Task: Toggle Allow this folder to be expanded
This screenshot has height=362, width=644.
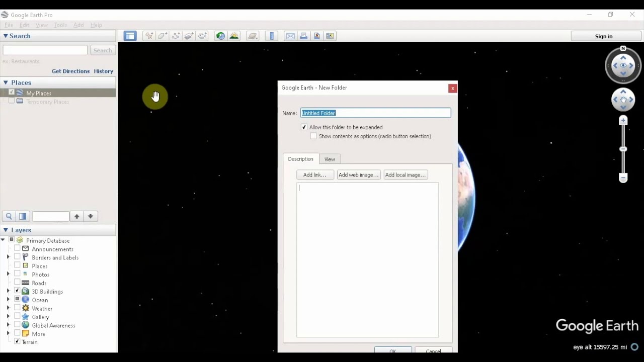Action: [x=304, y=127]
